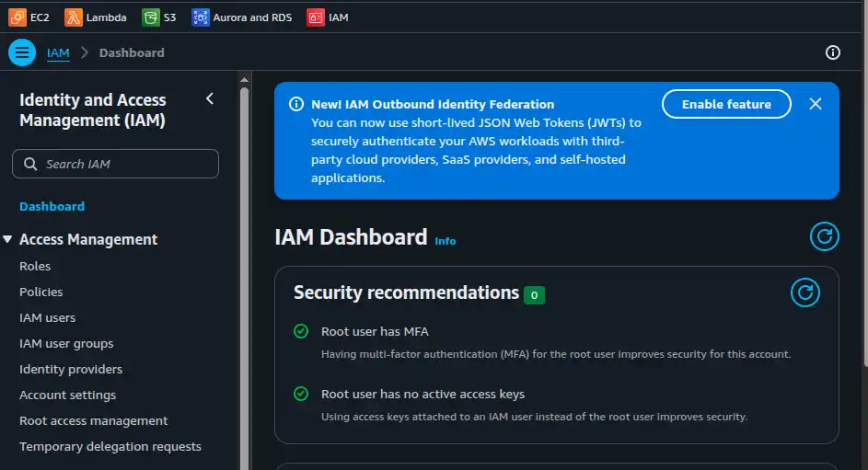The height and width of the screenshot is (470, 868).
Task: Dismiss the Outbound Identity Federation banner
Action: click(815, 104)
